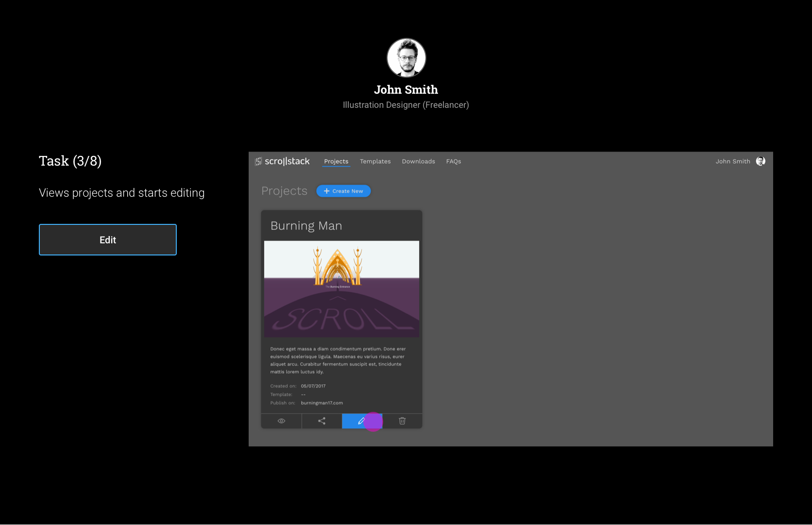This screenshot has width=812, height=525.
Task: Open the burningman17.com publish link
Action: click(x=321, y=403)
